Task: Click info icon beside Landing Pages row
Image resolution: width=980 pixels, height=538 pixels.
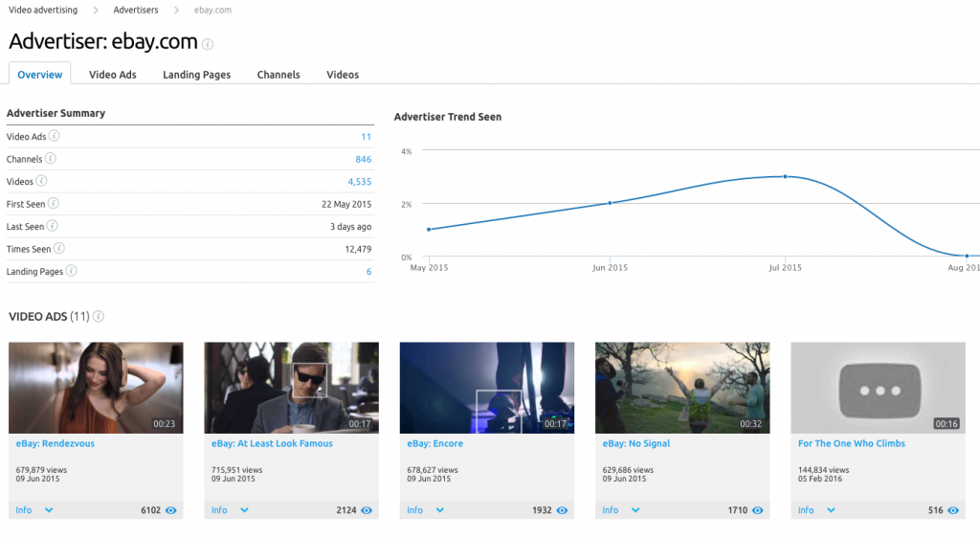Action: pos(71,271)
